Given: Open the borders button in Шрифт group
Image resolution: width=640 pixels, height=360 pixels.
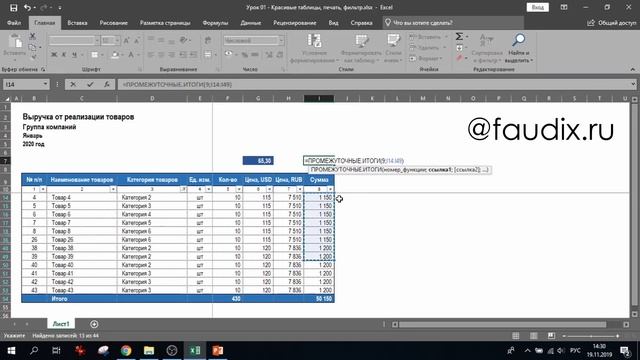Looking at the screenshot, I should 95,54.
